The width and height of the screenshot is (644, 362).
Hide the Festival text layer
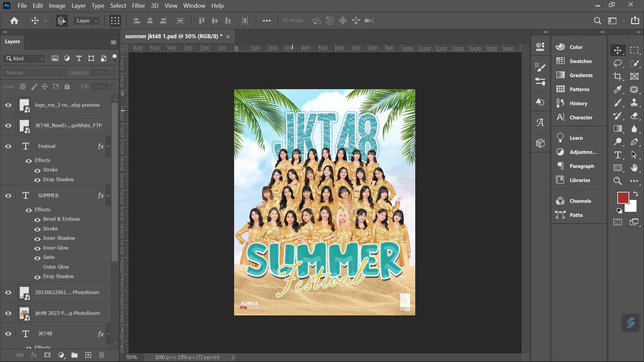[x=8, y=146]
